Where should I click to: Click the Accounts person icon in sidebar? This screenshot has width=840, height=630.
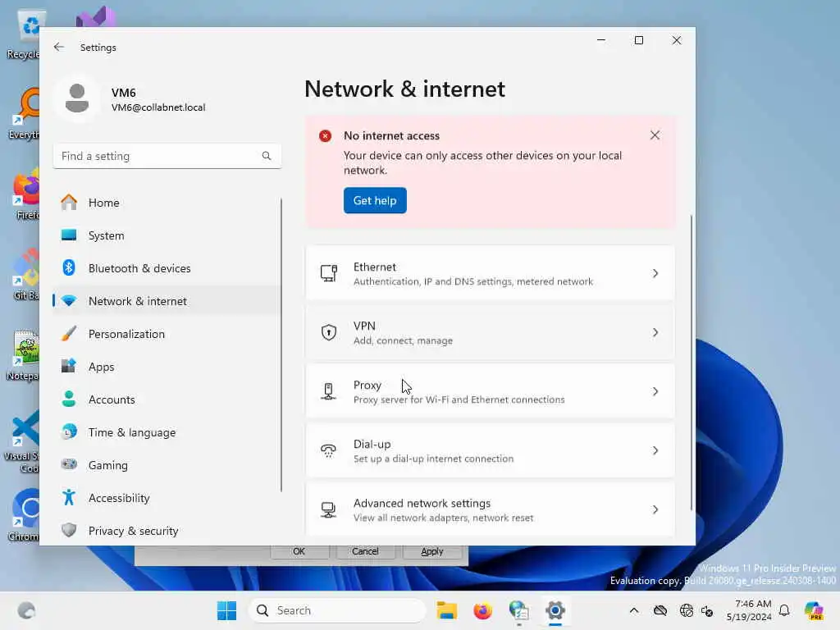pos(69,399)
